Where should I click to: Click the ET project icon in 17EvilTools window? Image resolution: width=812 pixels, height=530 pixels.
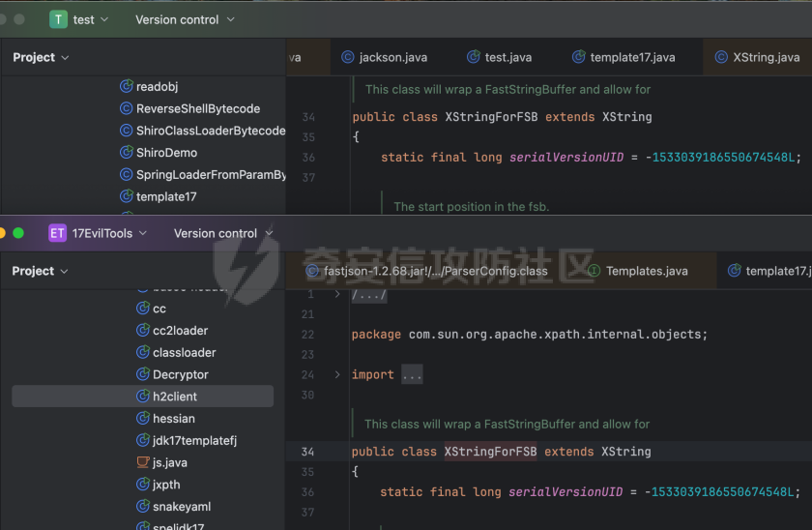click(57, 233)
